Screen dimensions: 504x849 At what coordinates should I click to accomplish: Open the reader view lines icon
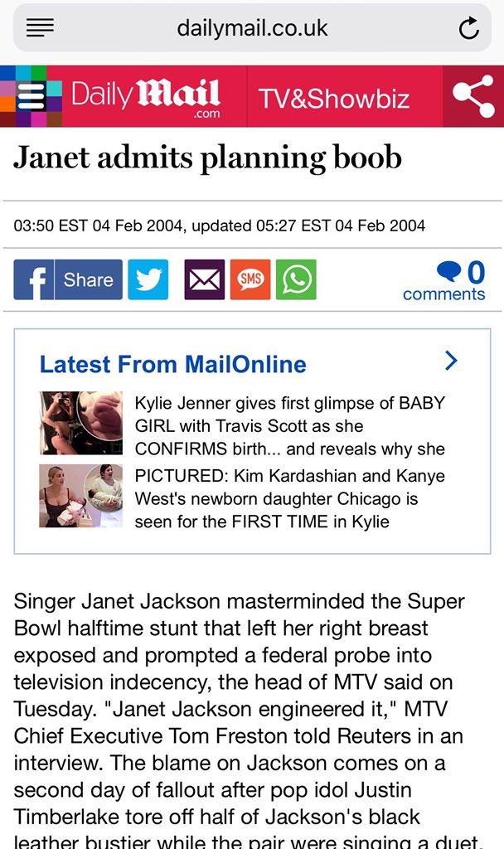pyautogui.click(x=40, y=27)
